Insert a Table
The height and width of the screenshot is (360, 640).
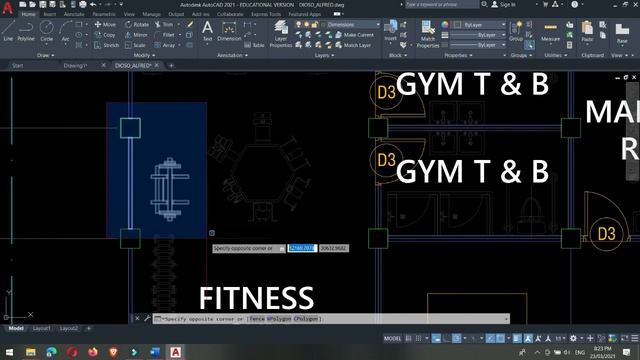tap(254, 45)
